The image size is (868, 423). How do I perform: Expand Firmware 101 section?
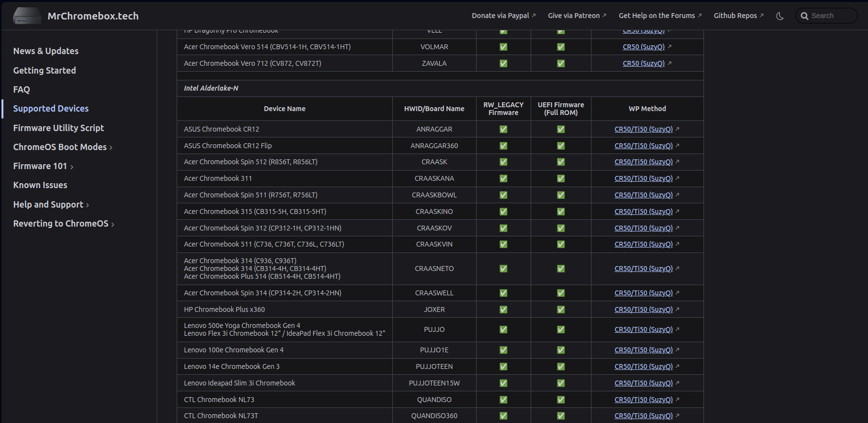tap(43, 166)
